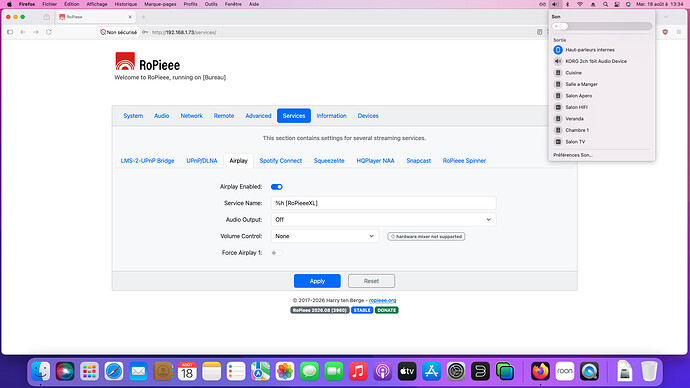Go back in Firefox

23,32
